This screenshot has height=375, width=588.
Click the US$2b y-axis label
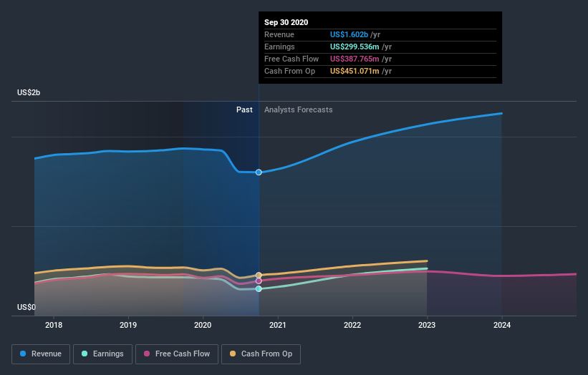click(x=29, y=92)
